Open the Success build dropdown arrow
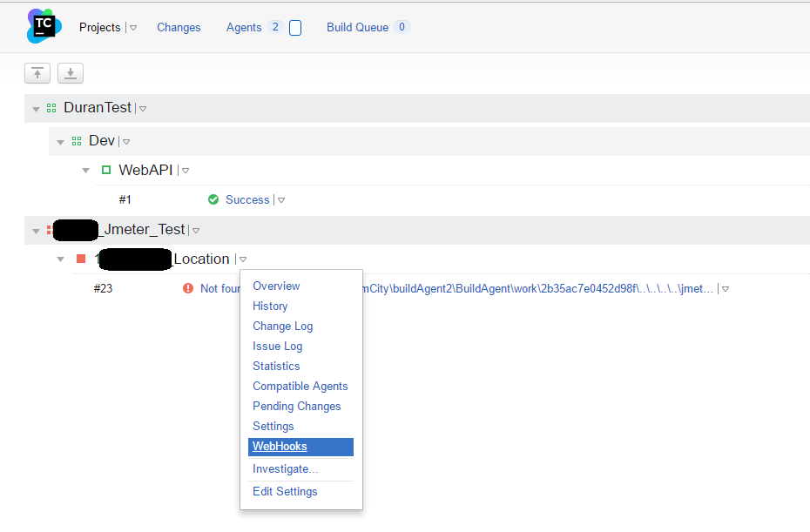 [281, 200]
